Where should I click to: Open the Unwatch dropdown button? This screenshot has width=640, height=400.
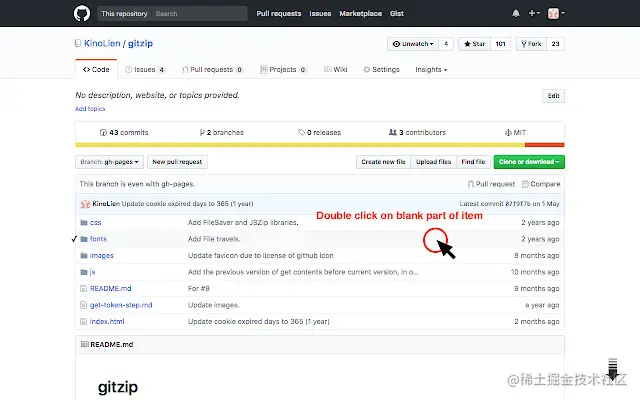point(413,44)
